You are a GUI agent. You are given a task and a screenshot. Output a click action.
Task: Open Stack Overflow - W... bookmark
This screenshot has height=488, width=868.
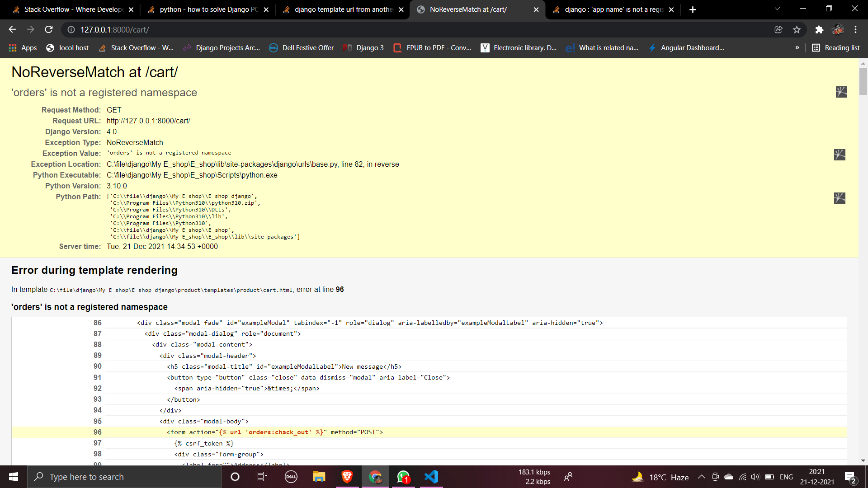(136, 48)
